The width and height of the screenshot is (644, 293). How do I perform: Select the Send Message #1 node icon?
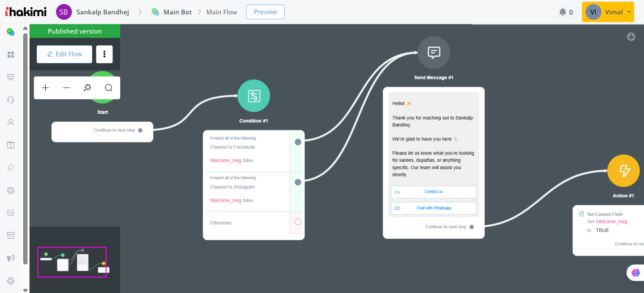pyautogui.click(x=434, y=53)
